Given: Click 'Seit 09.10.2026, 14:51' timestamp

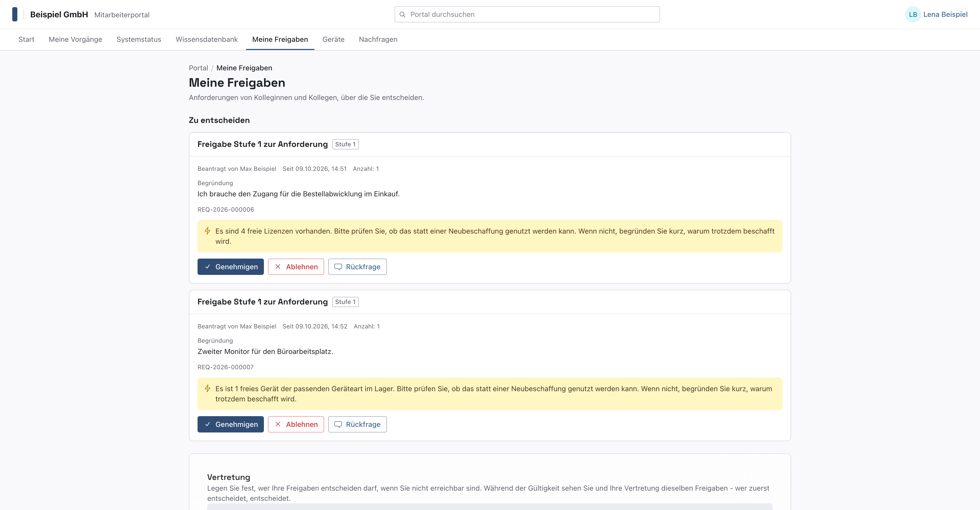Looking at the screenshot, I should [x=314, y=169].
